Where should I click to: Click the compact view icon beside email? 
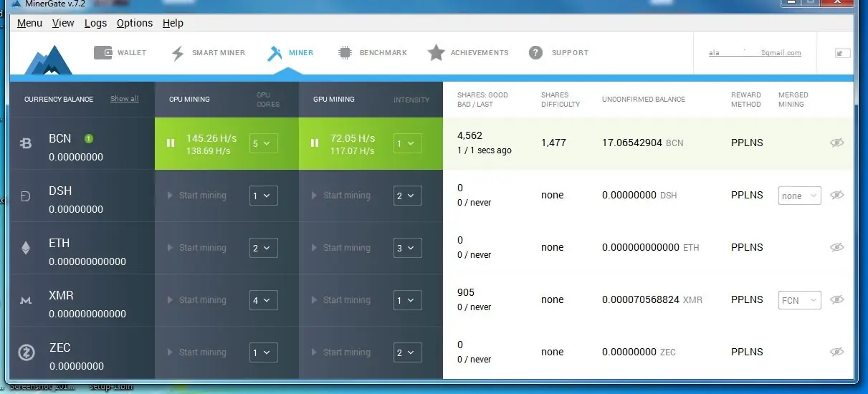coord(842,53)
